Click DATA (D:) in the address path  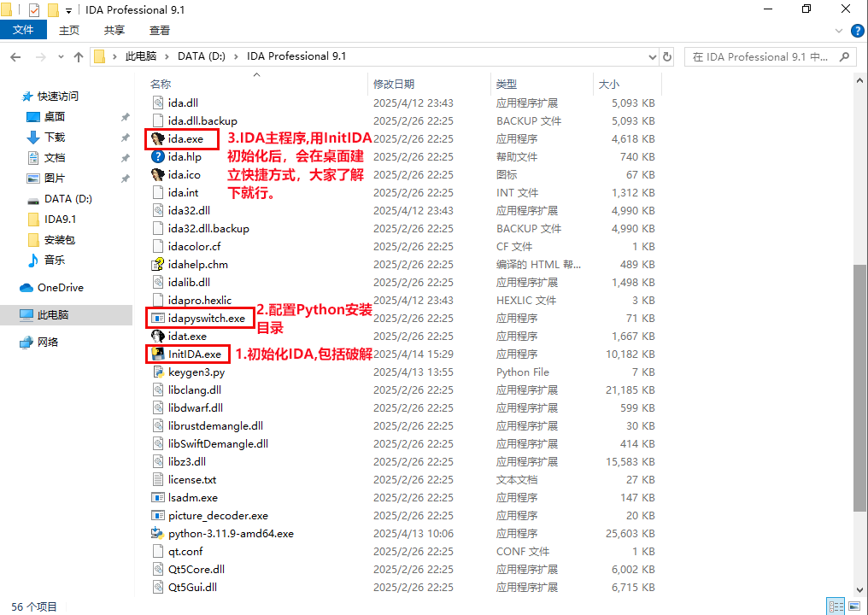coord(202,56)
